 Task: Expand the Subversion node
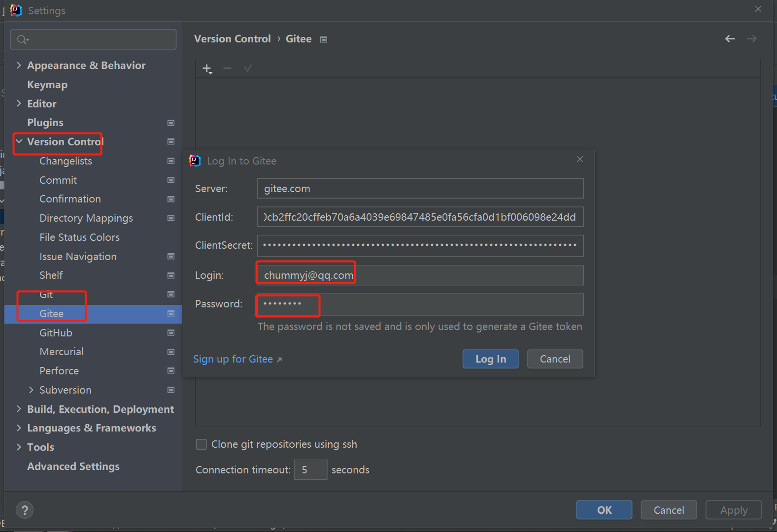coord(31,390)
